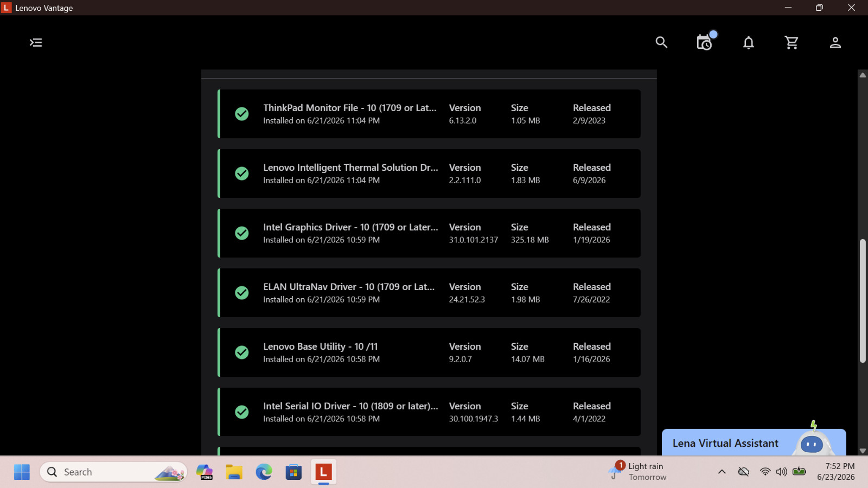Click scrollbar down arrow
The height and width of the screenshot is (488, 868).
(863, 451)
